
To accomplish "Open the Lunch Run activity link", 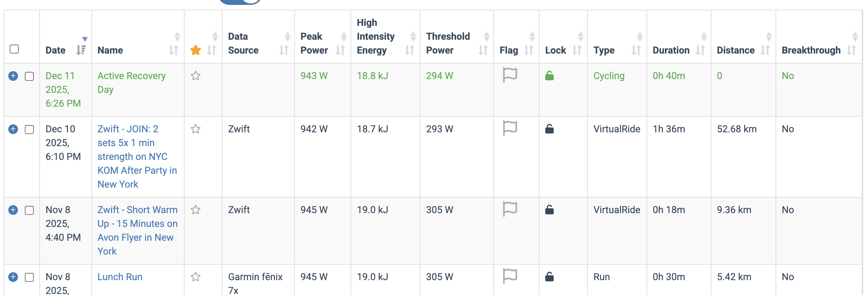I will point(120,277).
